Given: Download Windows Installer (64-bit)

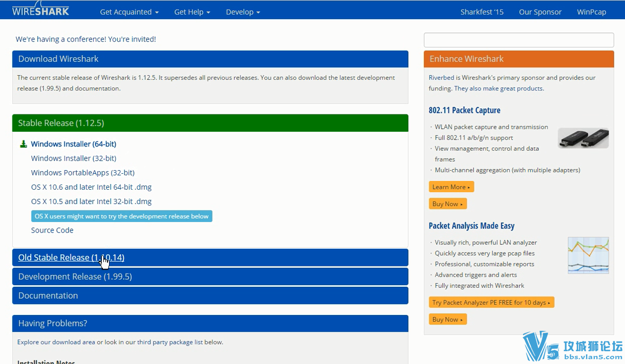Looking at the screenshot, I should pyautogui.click(x=73, y=144).
